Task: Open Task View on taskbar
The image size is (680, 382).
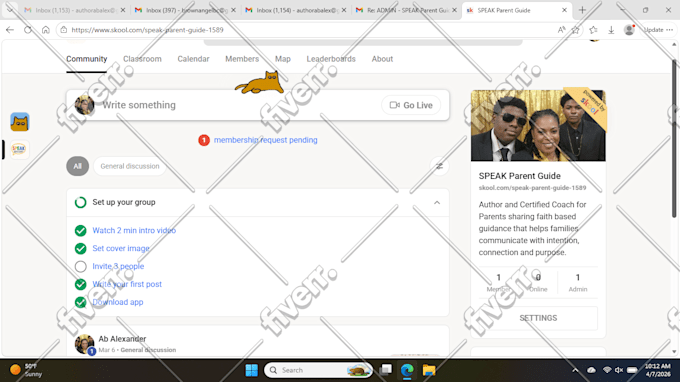Action: point(385,370)
